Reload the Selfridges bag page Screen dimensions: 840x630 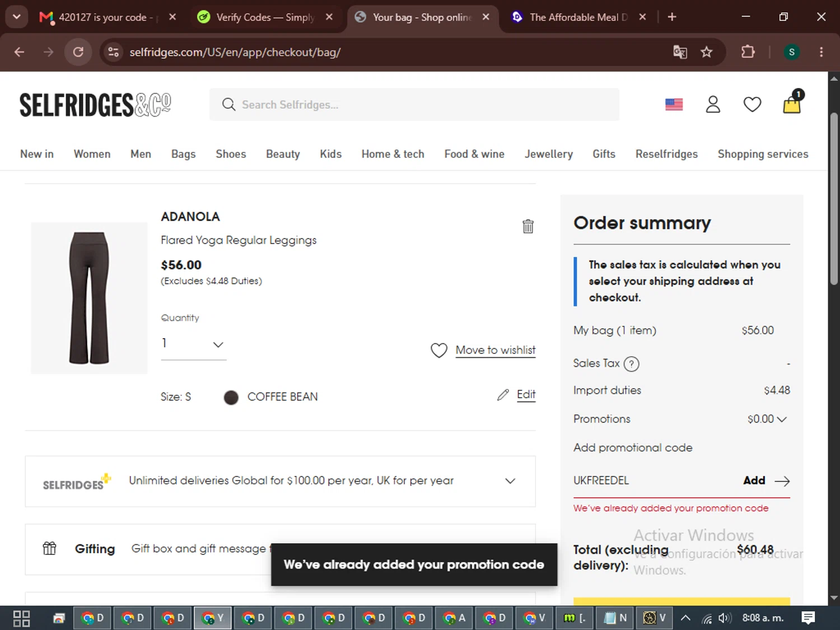[x=78, y=52]
